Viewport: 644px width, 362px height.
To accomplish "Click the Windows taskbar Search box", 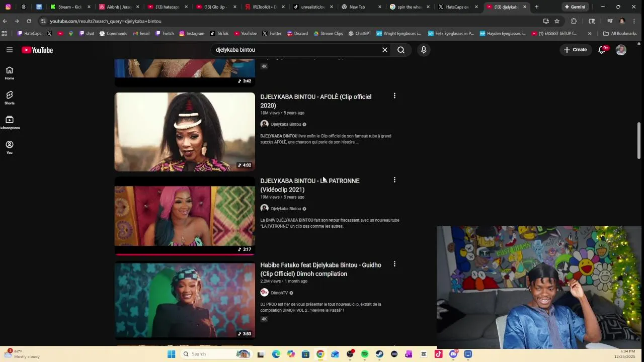I will pyautogui.click(x=216, y=354).
